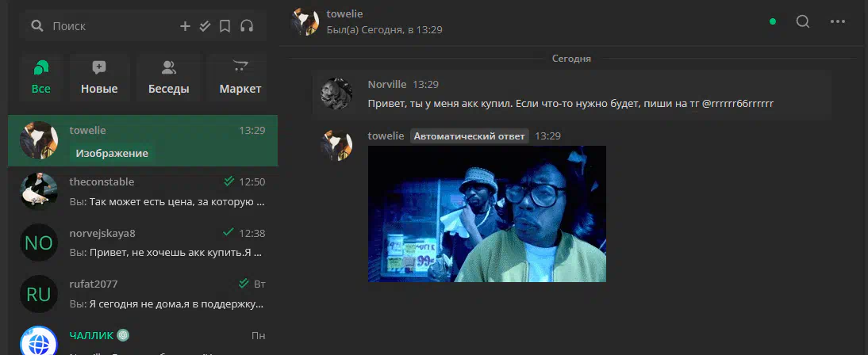Click the Вы: Привет, не хочешь акк купить preview
This screenshot has width=868, height=355.
click(x=166, y=253)
